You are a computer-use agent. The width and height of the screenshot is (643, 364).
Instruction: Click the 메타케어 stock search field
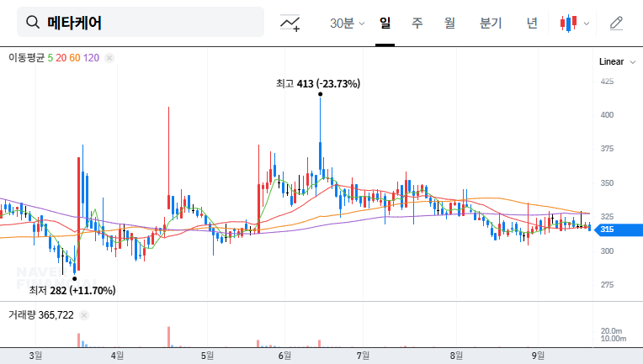pyautogui.click(x=141, y=22)
